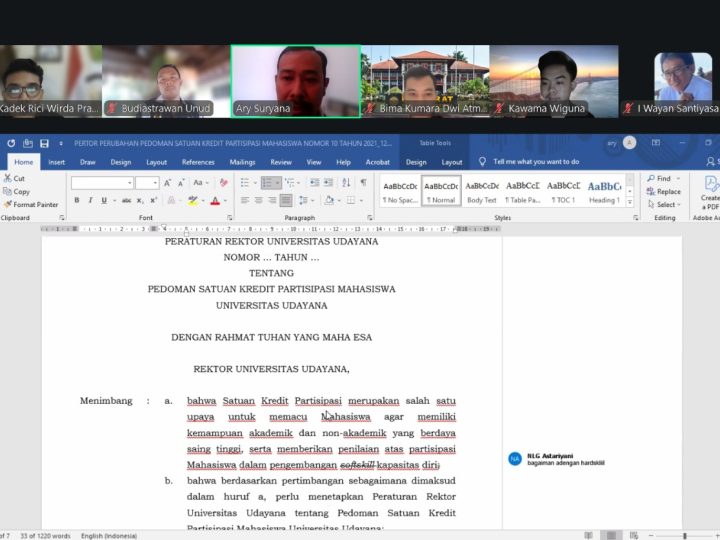The height and width of the screenshot is (540, 720).
Task: Click word count in status bar
Action: (x=45, y=535)
